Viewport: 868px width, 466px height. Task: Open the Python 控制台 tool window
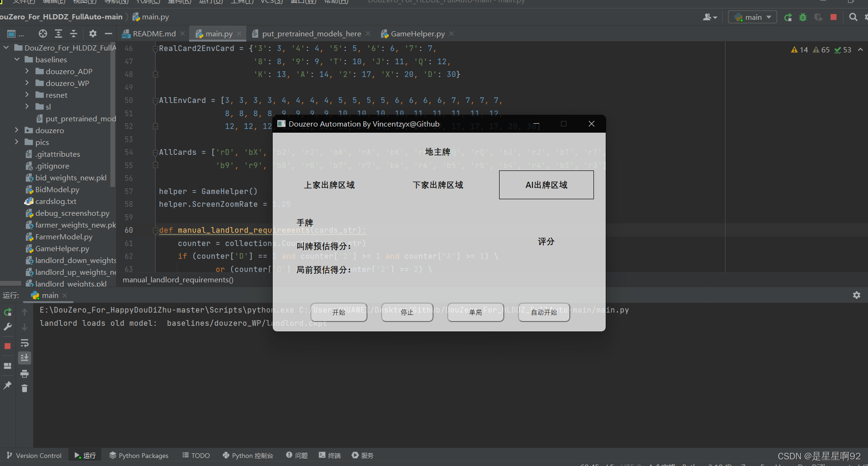[x=248, y=456]
